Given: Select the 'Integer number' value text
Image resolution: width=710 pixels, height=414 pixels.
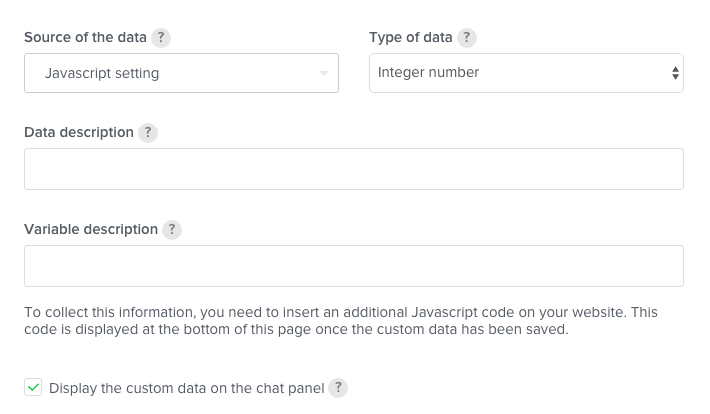Looking at the screenshot, I should click(428, 72).
